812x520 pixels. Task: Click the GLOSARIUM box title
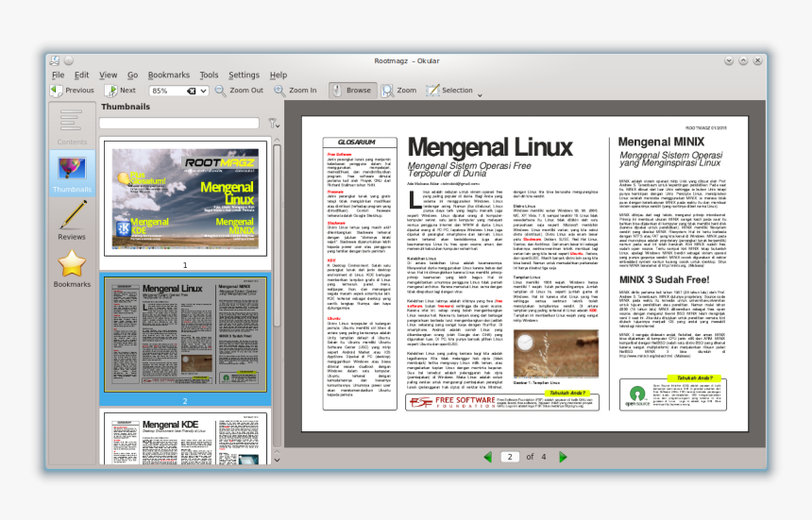[x=357, y=143]
